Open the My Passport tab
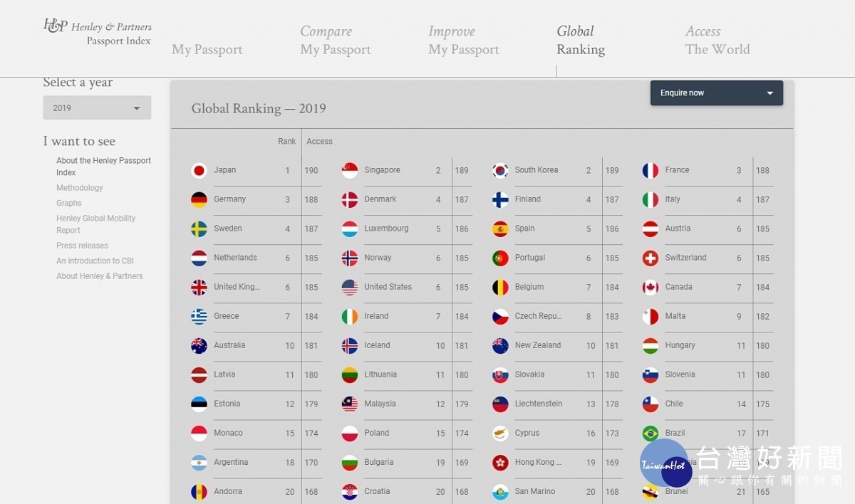The width and height of the screenshot is (855, 504). [x=207, y=50]
